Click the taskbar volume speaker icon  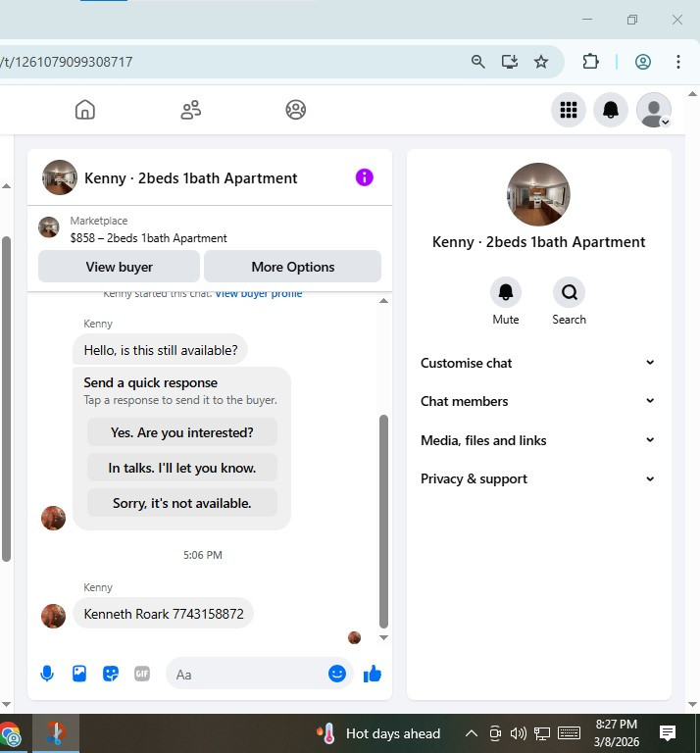(519, 733)
